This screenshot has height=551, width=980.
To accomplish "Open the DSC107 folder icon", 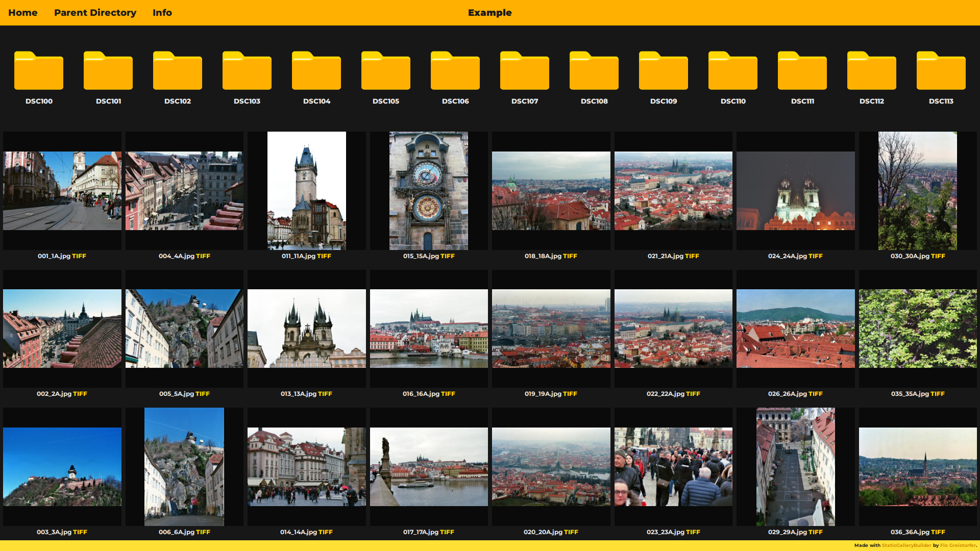I will point(525,71).
